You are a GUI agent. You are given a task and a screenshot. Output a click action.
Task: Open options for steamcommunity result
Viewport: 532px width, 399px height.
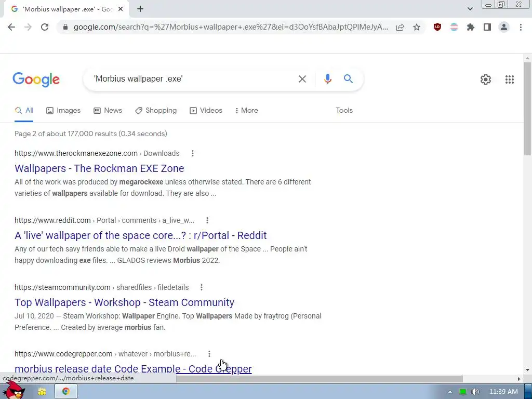click(202, 287)
